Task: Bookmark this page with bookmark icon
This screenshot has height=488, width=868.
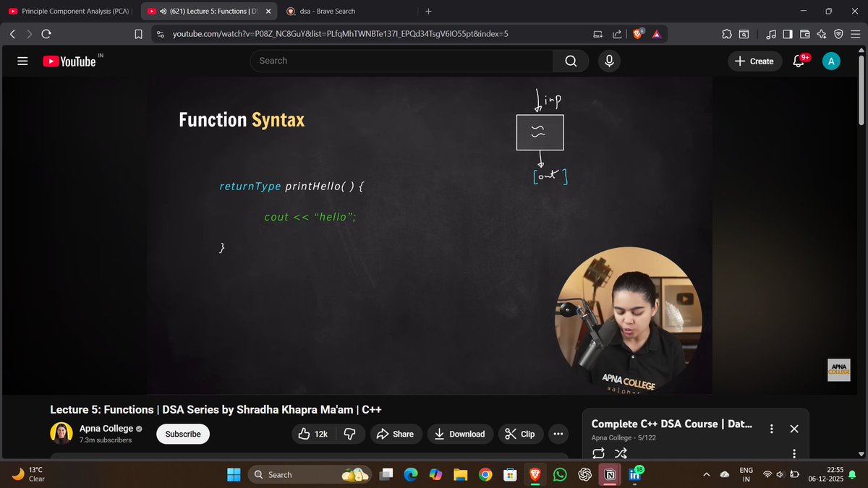Action: pyautogui.click(x=138, y=33)
